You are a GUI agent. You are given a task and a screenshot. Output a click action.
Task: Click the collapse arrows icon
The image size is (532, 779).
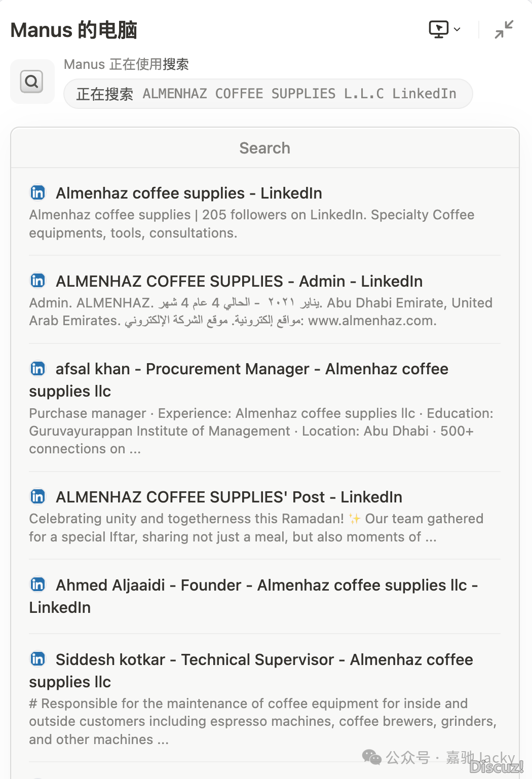(504, 29)
